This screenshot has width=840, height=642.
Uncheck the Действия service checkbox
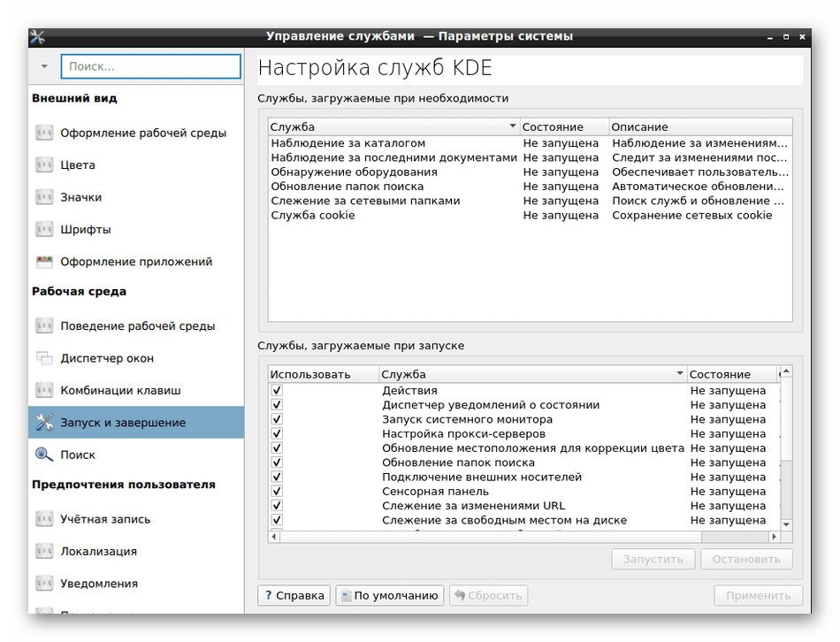point(277,390)
